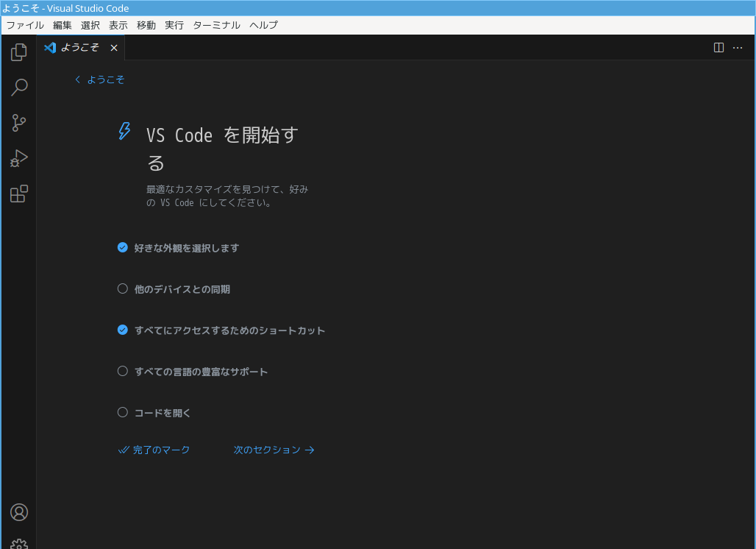Open the editor's more actions ellipsis
This screenshot has height=549, width=756.
[738, 47]
